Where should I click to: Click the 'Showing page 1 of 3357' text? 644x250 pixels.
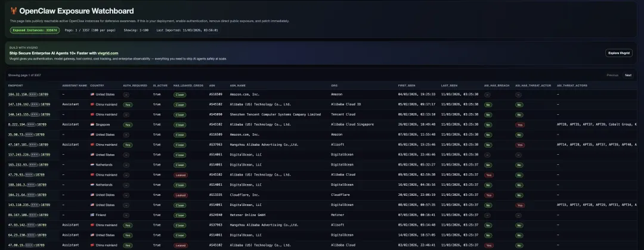(24, 76)
